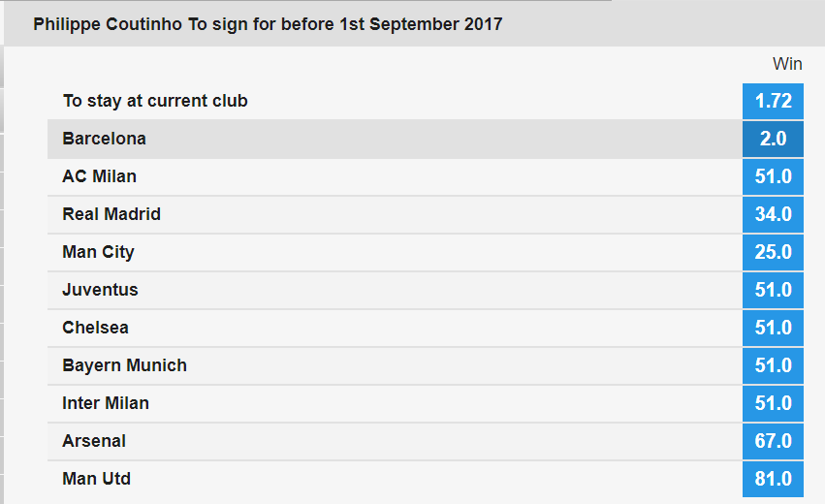Choose Arsenal at 67.0 odds

[773, 441]
